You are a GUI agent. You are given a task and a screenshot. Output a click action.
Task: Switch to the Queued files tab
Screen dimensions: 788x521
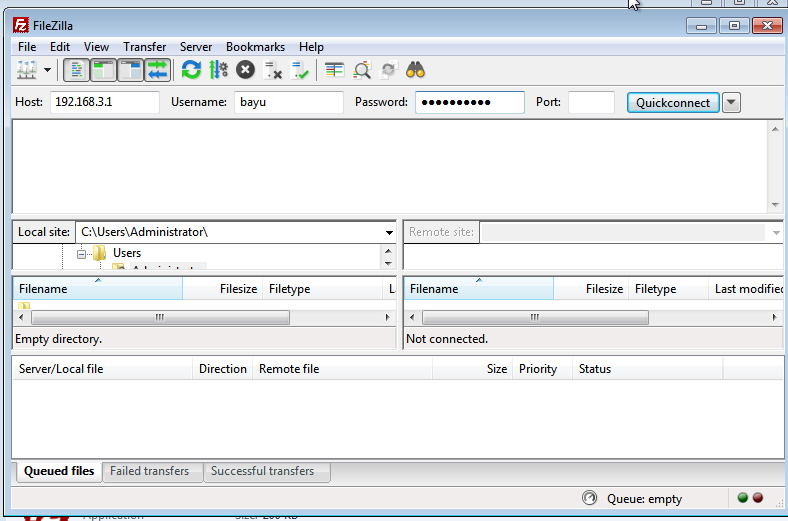[x=59, y=471]
